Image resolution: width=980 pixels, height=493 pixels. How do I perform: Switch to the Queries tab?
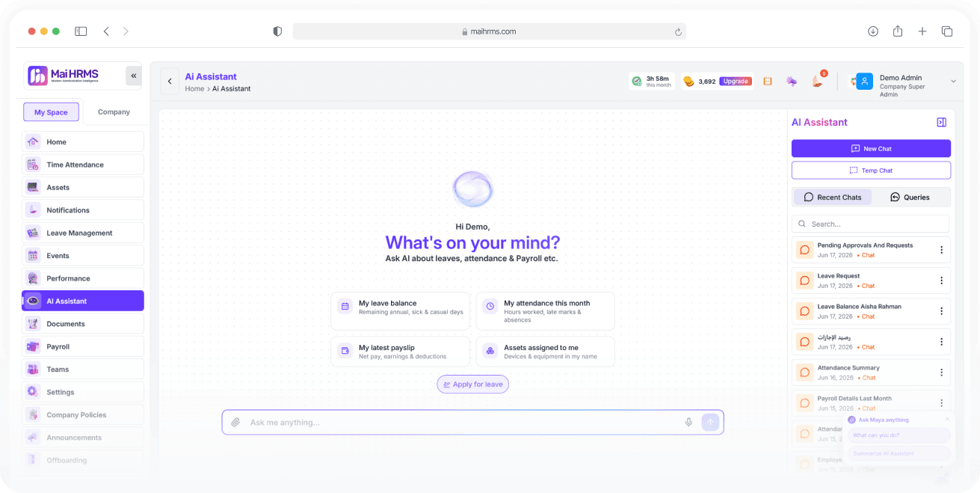click(910, 197)
